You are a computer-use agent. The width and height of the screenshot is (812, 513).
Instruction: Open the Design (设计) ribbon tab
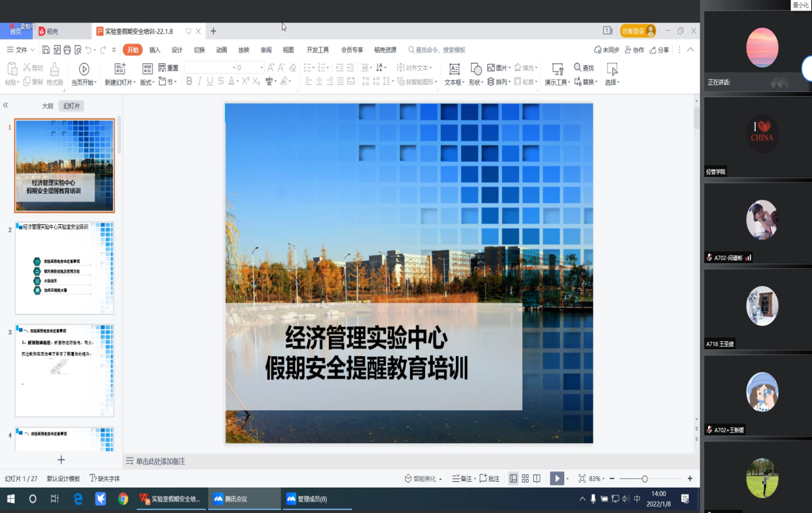click(x=177, y=50)
